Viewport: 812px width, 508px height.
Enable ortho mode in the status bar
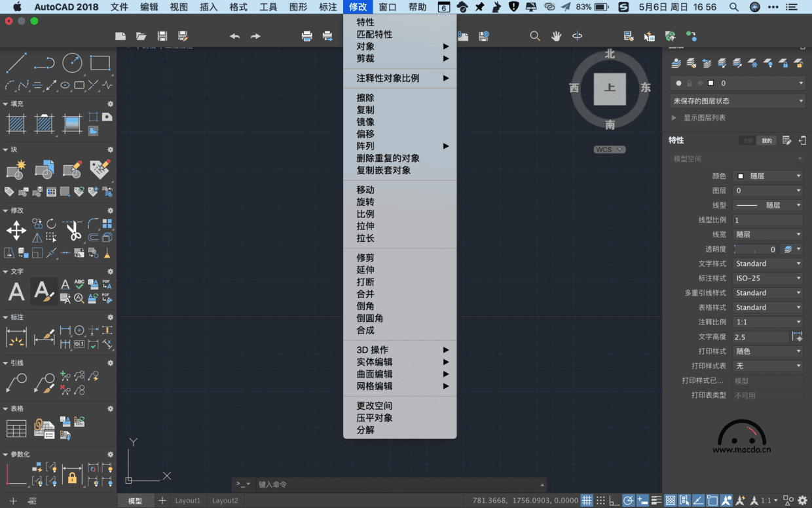pos(614,500)
